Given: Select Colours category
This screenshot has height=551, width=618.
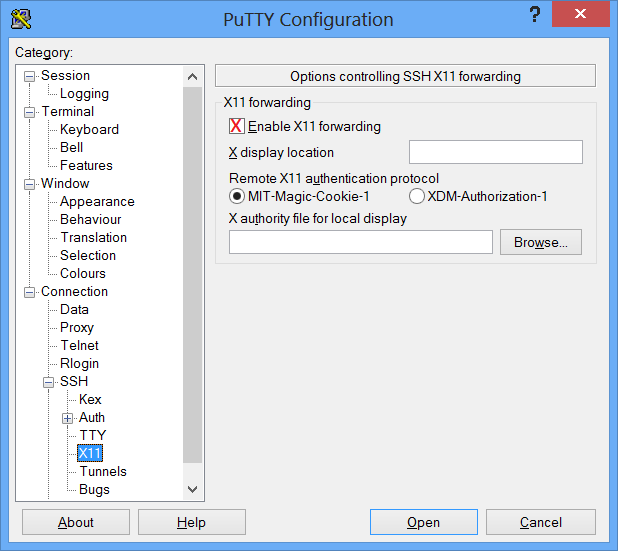Looking at the screenshot, I should 83,274.
